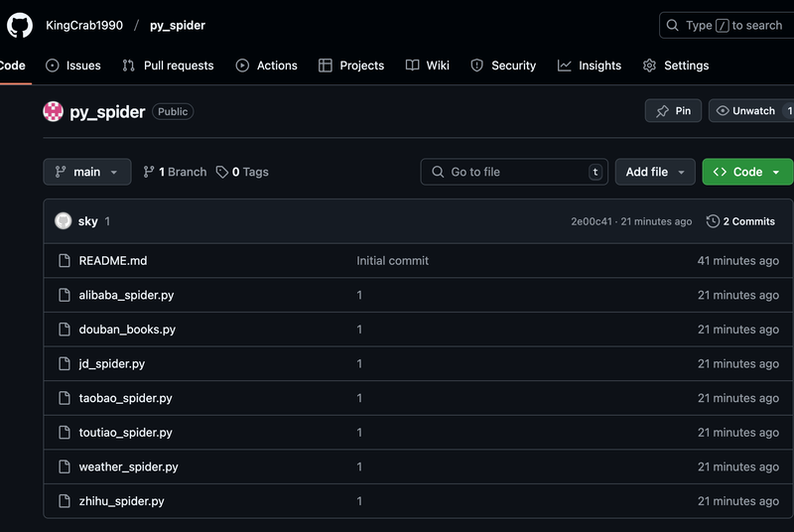
Task: Click file icon beside taobao_spider.py
Action: tap(65, 398)
